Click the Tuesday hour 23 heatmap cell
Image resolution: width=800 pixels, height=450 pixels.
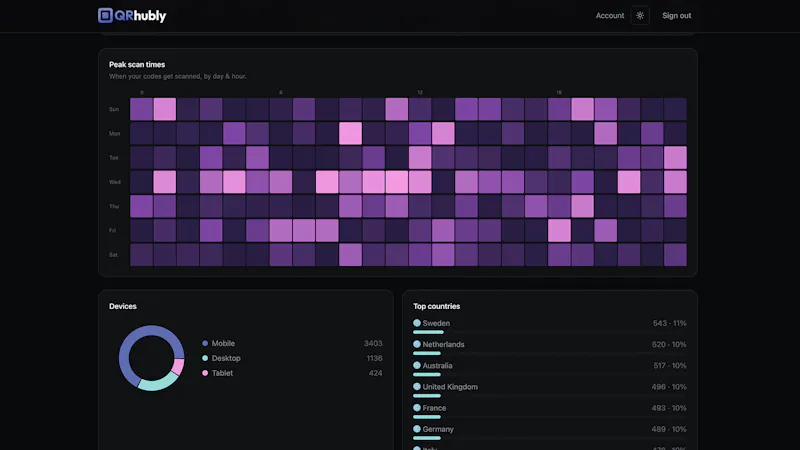pos(676,158)
